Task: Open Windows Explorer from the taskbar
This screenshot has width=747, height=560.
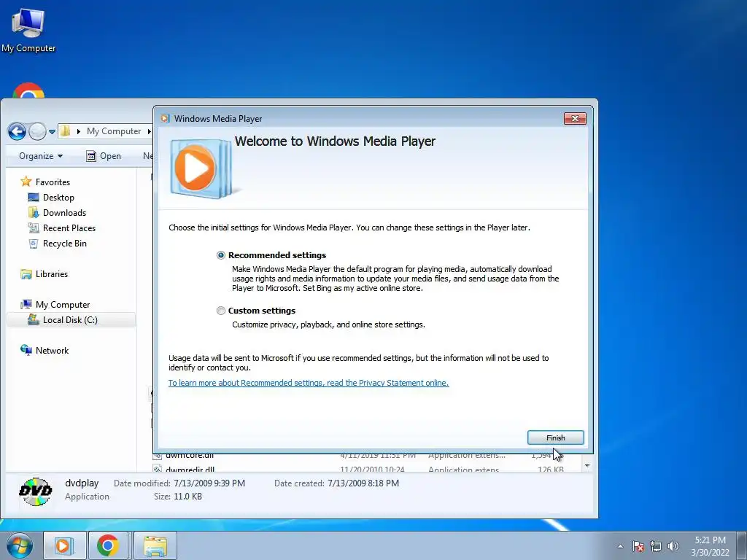Action: pyautogui.click(x=155, y=545)
